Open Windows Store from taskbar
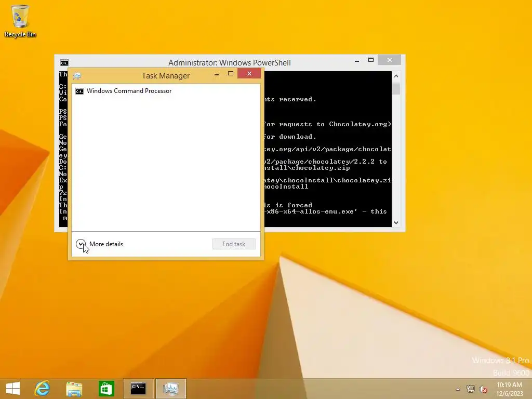Screen dimensions: 532x399 coord(106,389)
